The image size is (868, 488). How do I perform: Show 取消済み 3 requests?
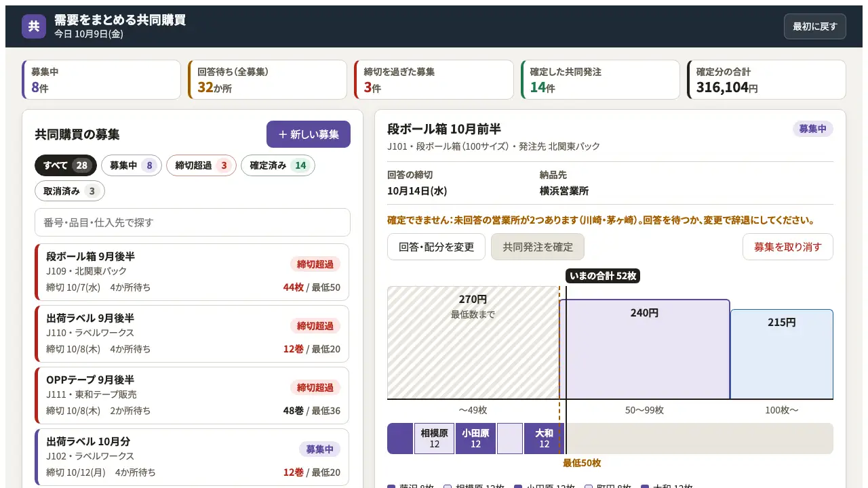click(70, 191)
